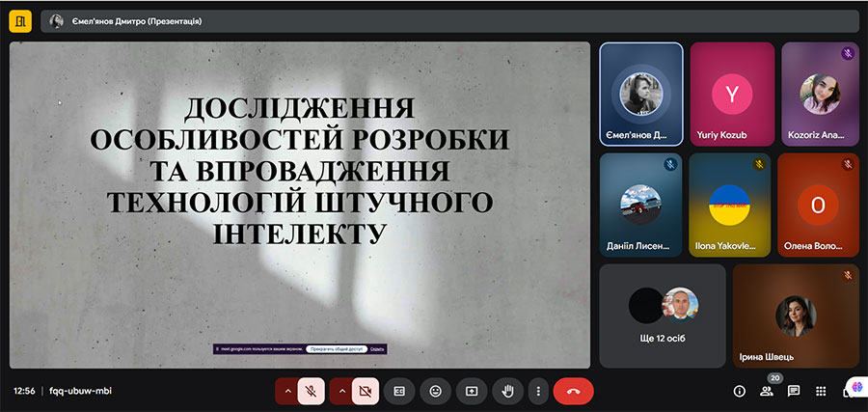Click the participant count badge 20
Viewport: 868px width, 412px height.
tap(775, 378)
